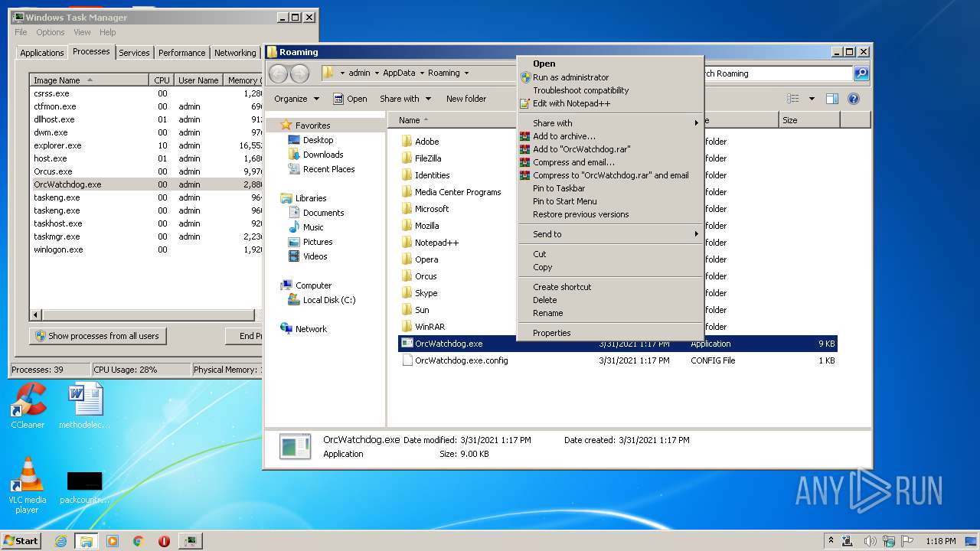Screen dimensions: 980x551
Task: Sort processes by CPU column header
Action: coord(162,80)
